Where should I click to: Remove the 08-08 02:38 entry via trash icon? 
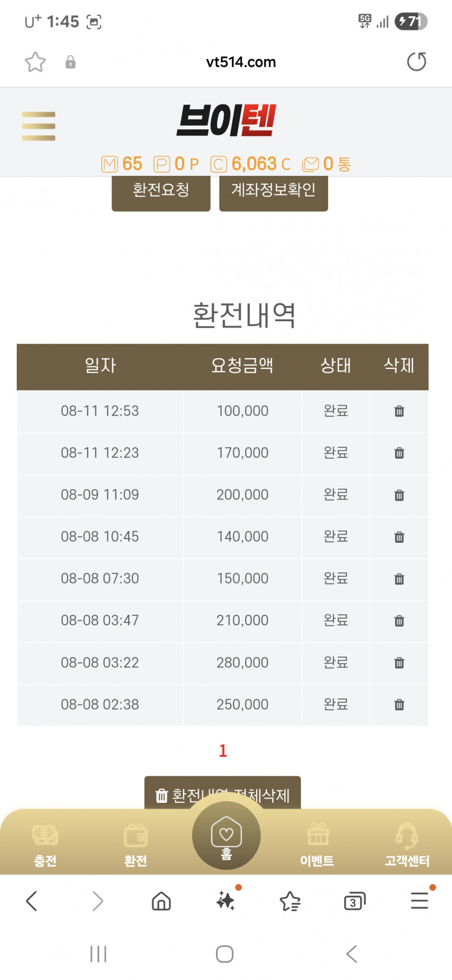point(399,705)
